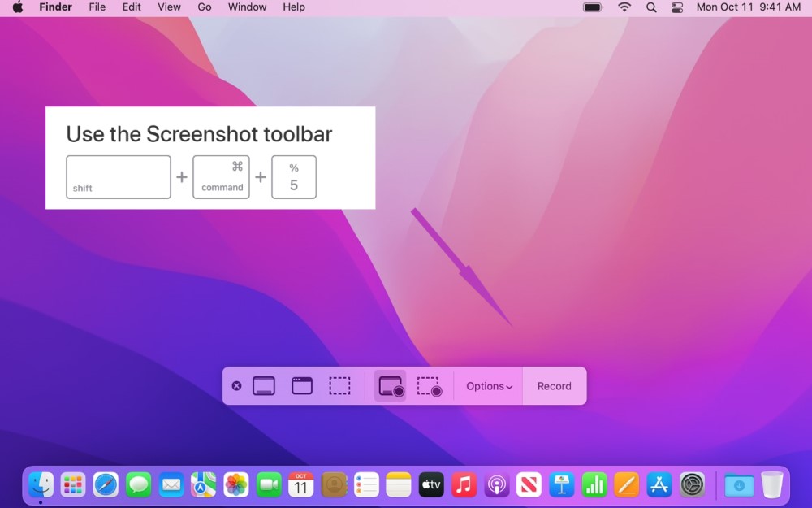Open Messages from the Dock

pos(138,485)
